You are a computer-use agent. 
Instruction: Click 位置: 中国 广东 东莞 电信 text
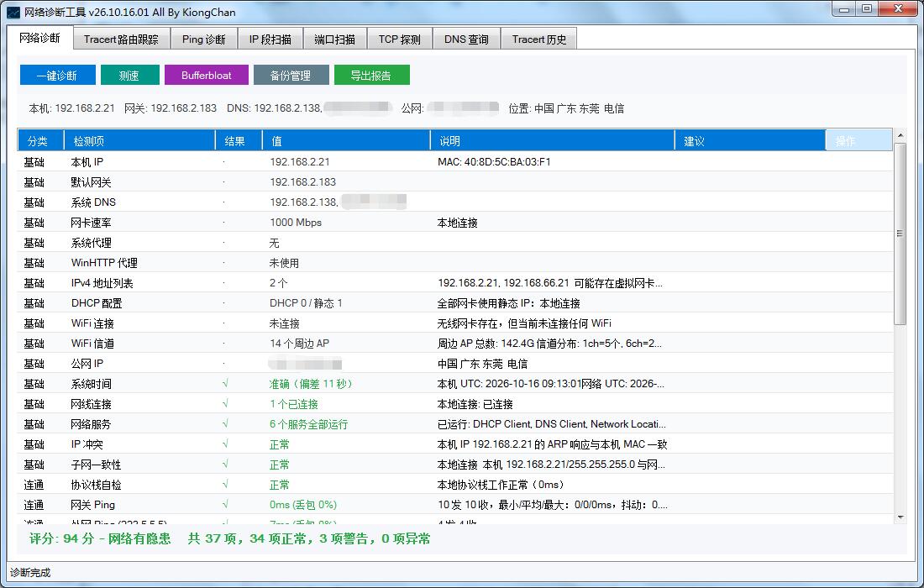(566, 108)
